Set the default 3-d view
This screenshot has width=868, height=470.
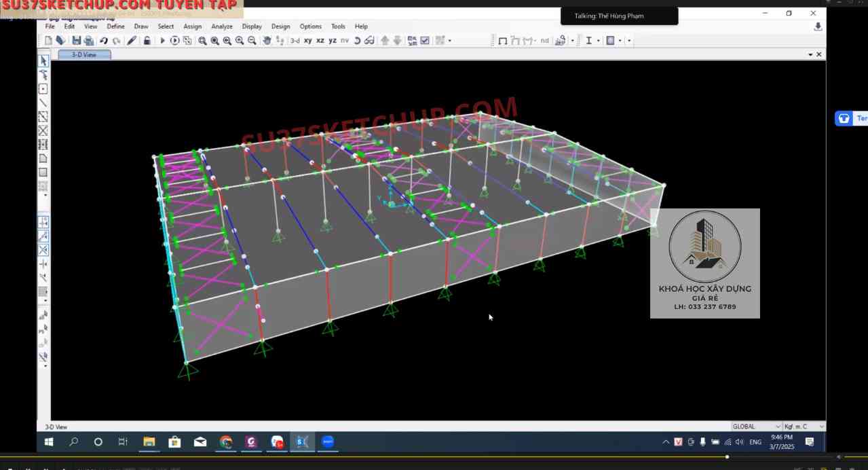pyautogui.click(x=295, y=41)
